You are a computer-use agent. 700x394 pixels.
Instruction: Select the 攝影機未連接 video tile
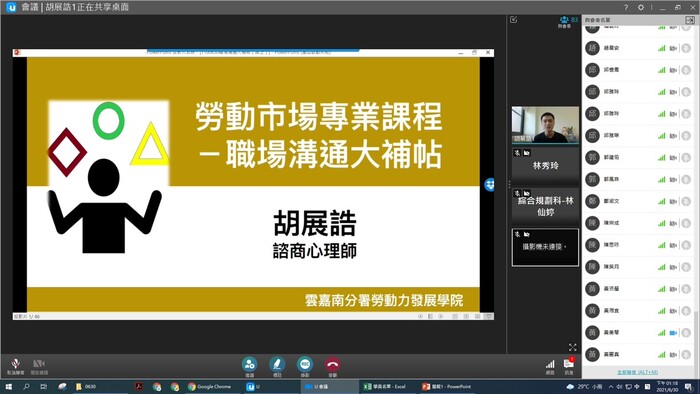click(545, 247)
